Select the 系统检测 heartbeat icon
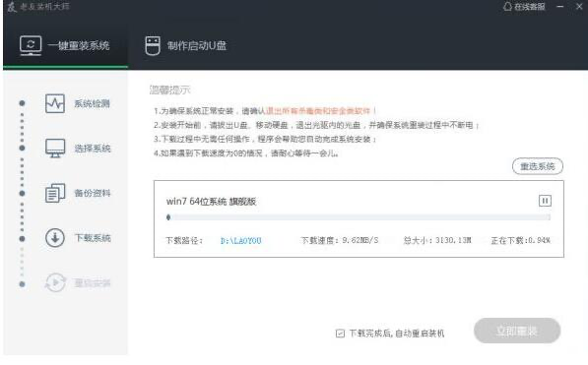Screen dimensions: 588x365 55,103
